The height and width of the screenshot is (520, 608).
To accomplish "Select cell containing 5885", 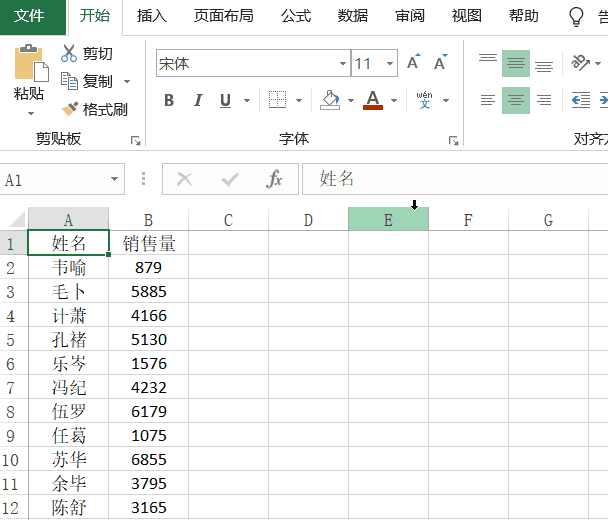I will (149, 291).
